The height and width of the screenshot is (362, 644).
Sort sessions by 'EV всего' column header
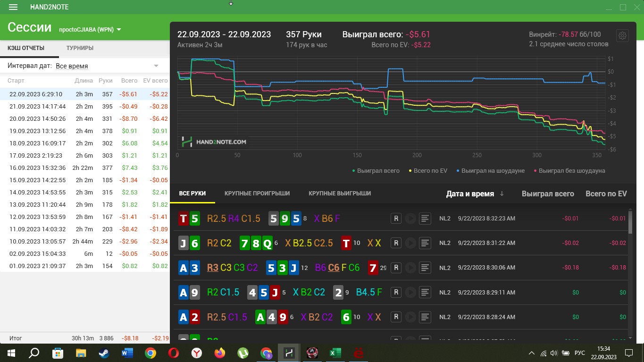(x=155, y=81)
